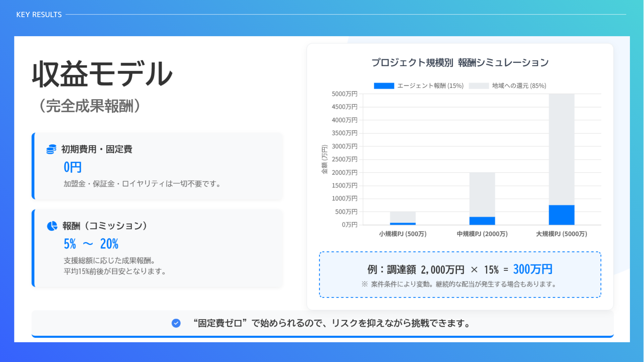Click the 0円 initial cost value
644x362 pixels.
(x=72, y=167)
